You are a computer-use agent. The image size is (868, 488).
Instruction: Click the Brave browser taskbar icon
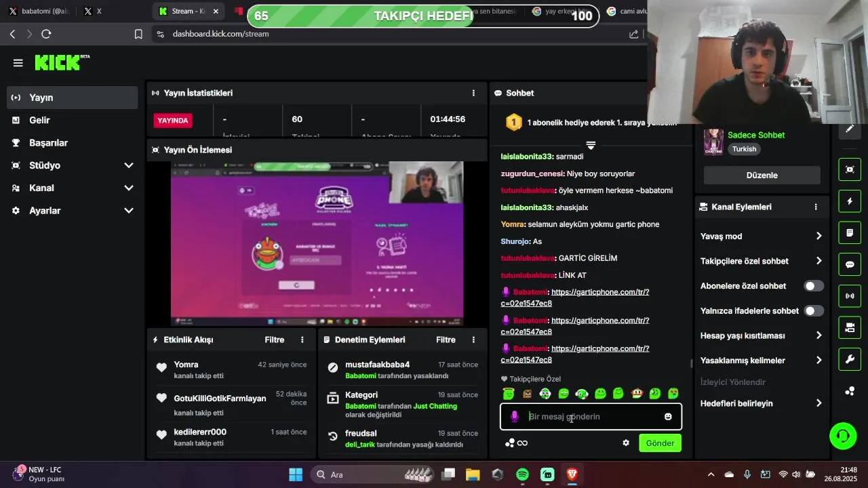coord(572,474)
